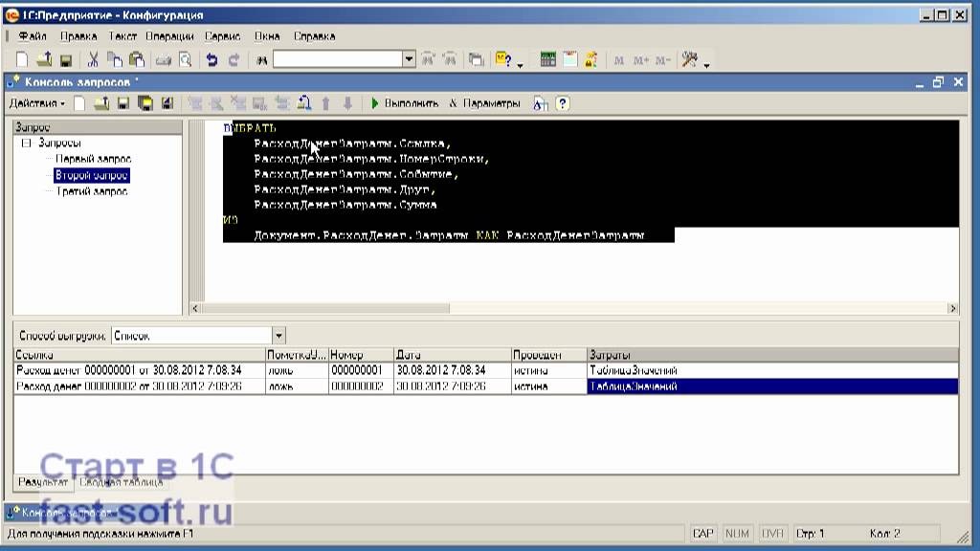Click the Cut scissors icon
980x551 pixels.
pyautogui.click(x=93, y=60)
